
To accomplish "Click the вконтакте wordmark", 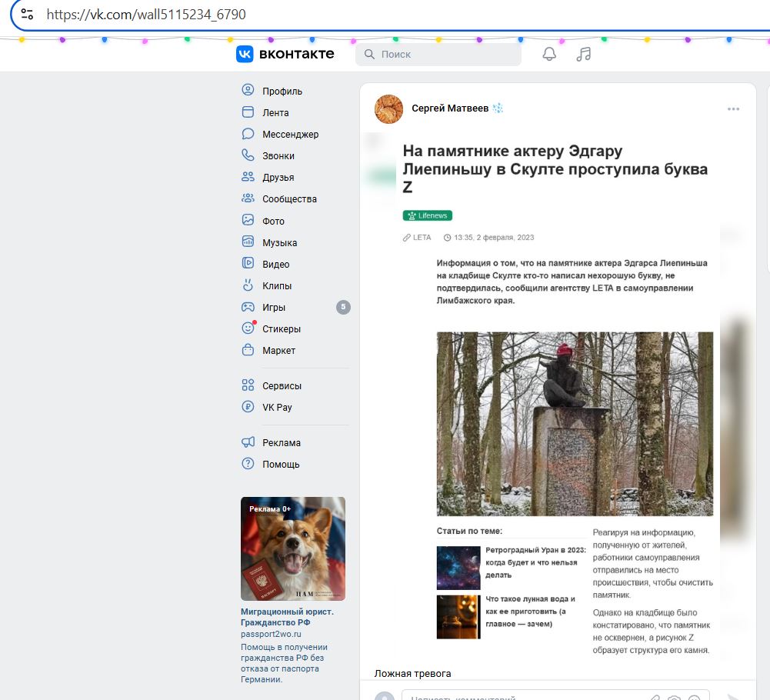I will [297, 54].
